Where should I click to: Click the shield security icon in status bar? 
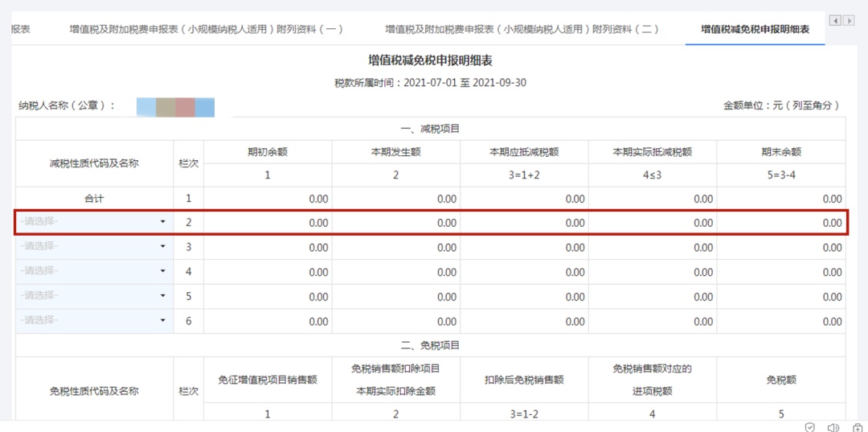click(810, 427)
